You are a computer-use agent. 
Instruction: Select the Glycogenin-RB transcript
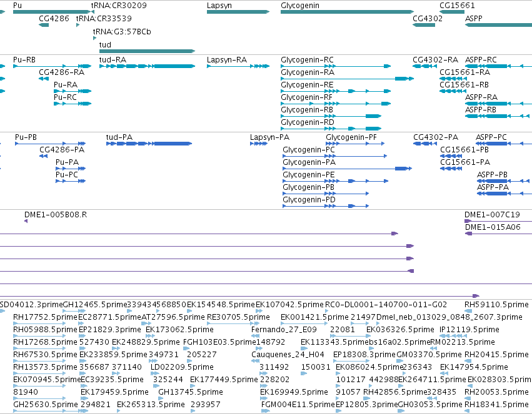click(x=331, y=116)
